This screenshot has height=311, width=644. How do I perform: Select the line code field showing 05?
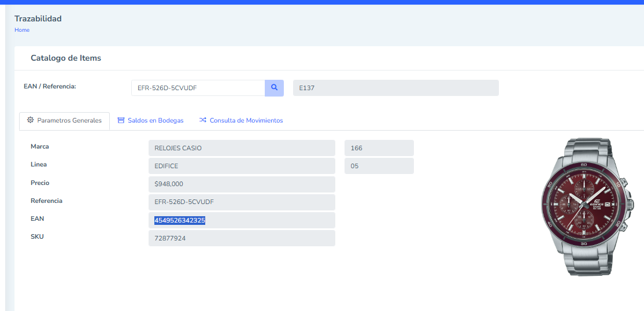[x=379, y=166]
